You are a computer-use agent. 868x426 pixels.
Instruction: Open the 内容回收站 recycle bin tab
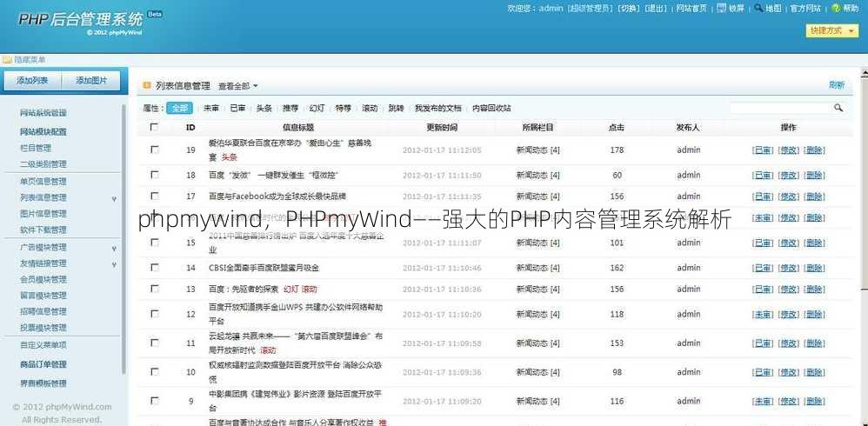point(491,109)
